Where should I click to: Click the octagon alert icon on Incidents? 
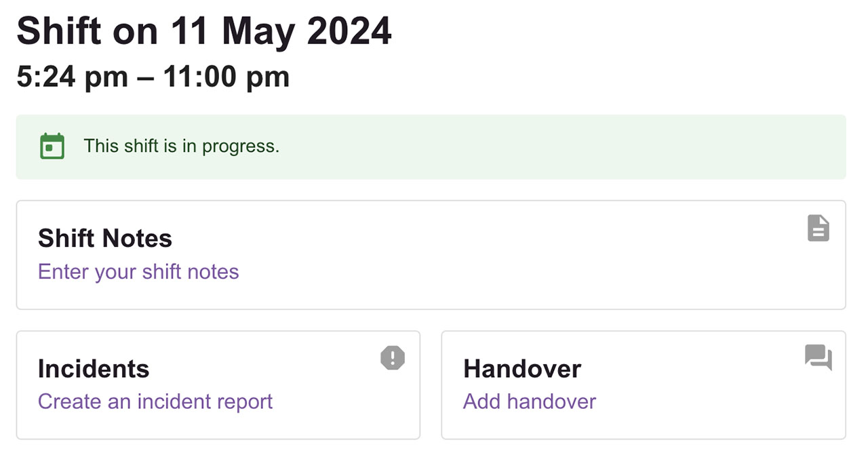(393, 358)
